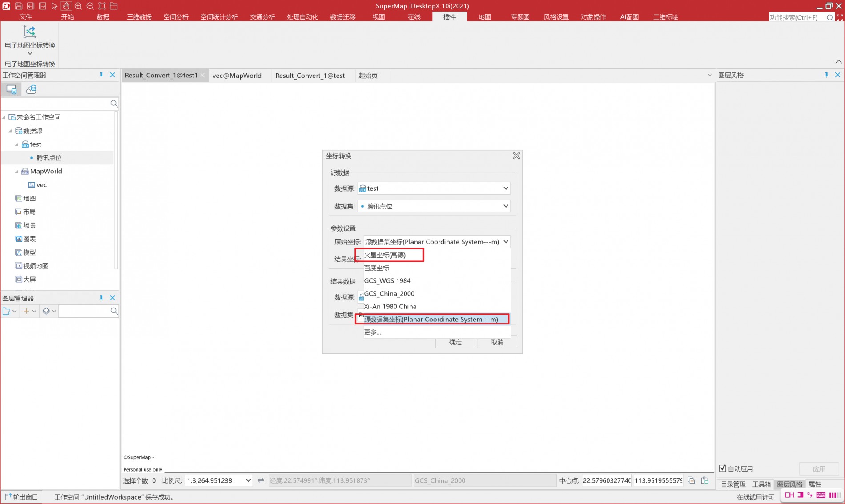Click the 功能搜索 search input field
The height and width of the screenshot is (504, 845).
tap(797, 17)
